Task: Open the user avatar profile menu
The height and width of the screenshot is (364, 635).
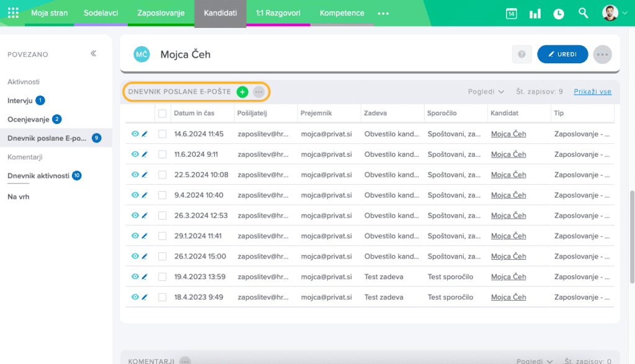Action: click(610, 13)
